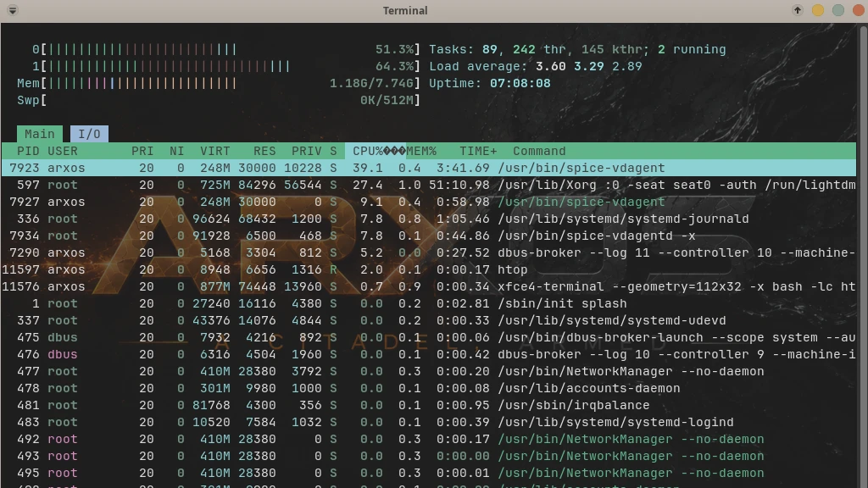Select accounts-daemon process row PID 478
The width and height of the screenshot is (868, 488).
pyautogui.click(x=428, y=388)
